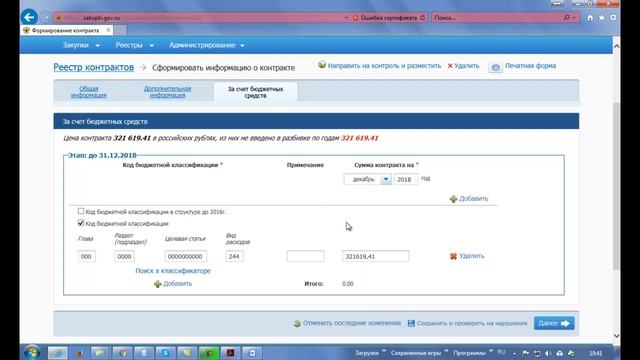The image size is (640, 360).
Task: Click green plus icon beside lower Добавить
Action: (x=158, y=284)
